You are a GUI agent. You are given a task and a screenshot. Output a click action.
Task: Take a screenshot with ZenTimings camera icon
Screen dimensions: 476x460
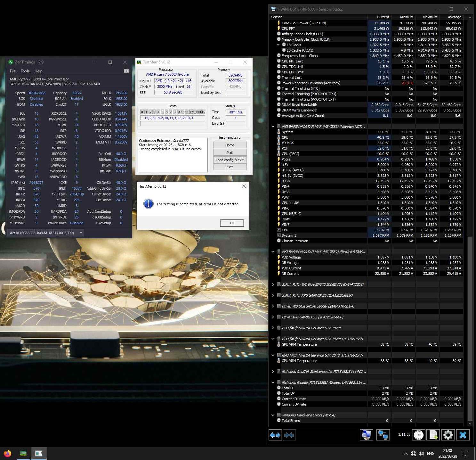click(x=126, y=71)
